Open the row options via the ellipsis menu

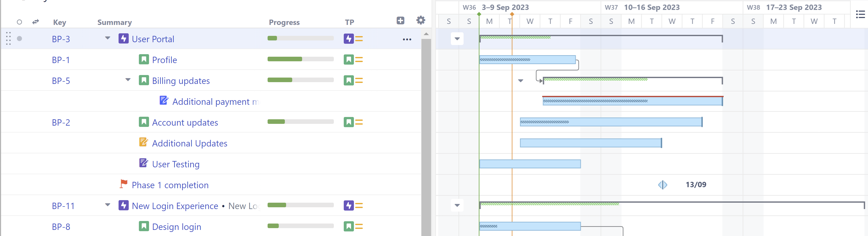pos(407,39)
